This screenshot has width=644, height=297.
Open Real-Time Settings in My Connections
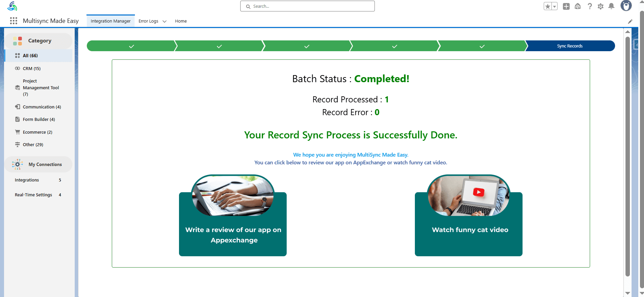(33, 195)
